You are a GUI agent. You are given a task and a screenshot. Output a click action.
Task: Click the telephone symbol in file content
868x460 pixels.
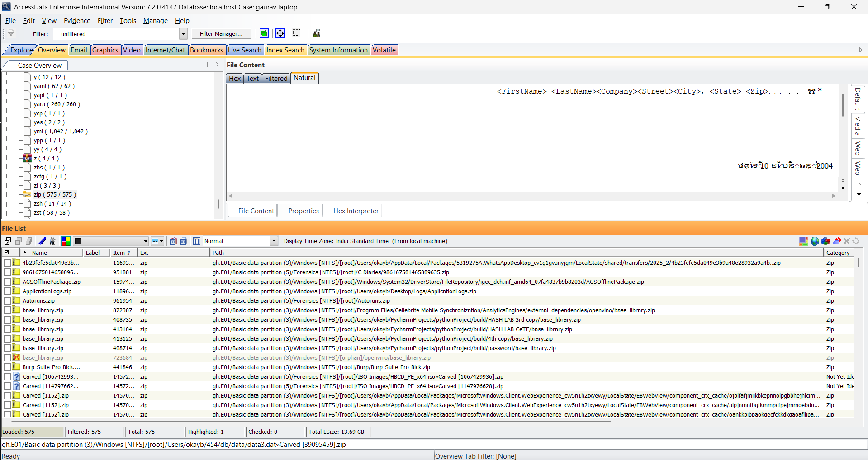pyautogui.click(x=811, y=91)
